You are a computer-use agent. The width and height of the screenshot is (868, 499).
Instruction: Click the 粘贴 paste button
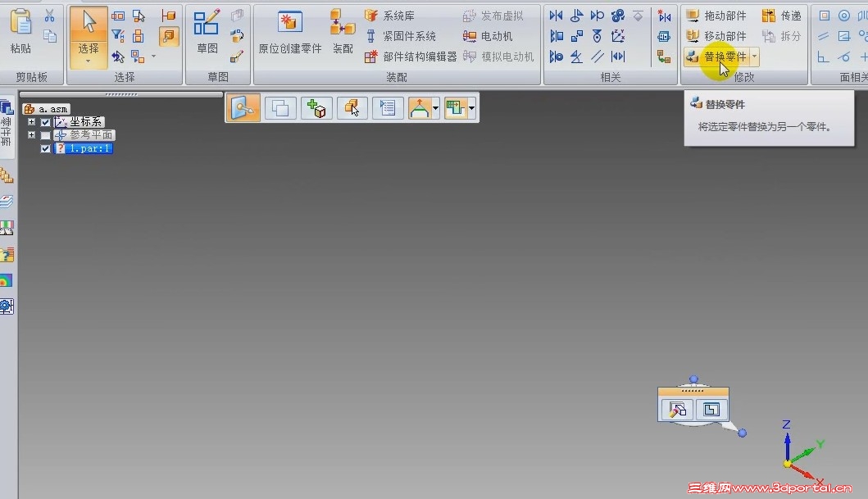20,31
